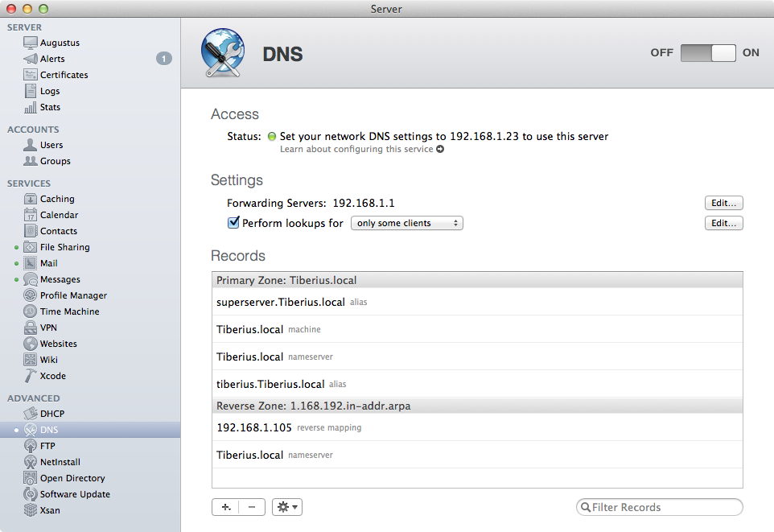Click Edit next to Perform lookups
Image resolution: width=774 pixels, height=532 pixels.
click(723, 223)
